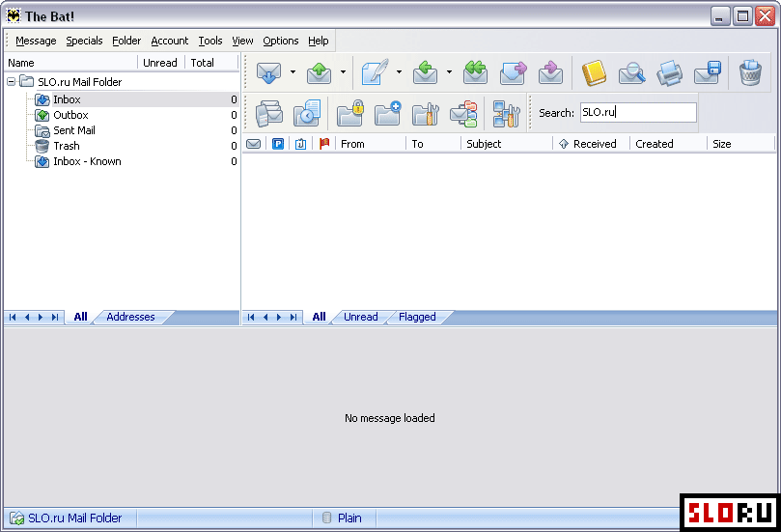Select the Sent Mail folder

coord(74,130)
